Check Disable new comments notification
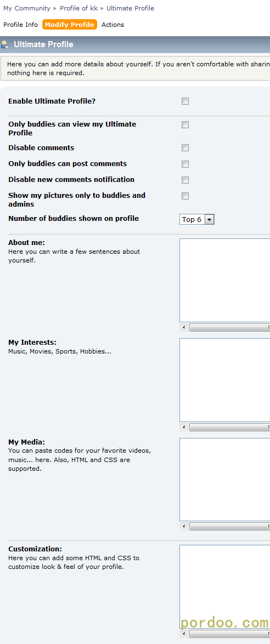The height and width of the screenshot is (644, 270). 185,180
